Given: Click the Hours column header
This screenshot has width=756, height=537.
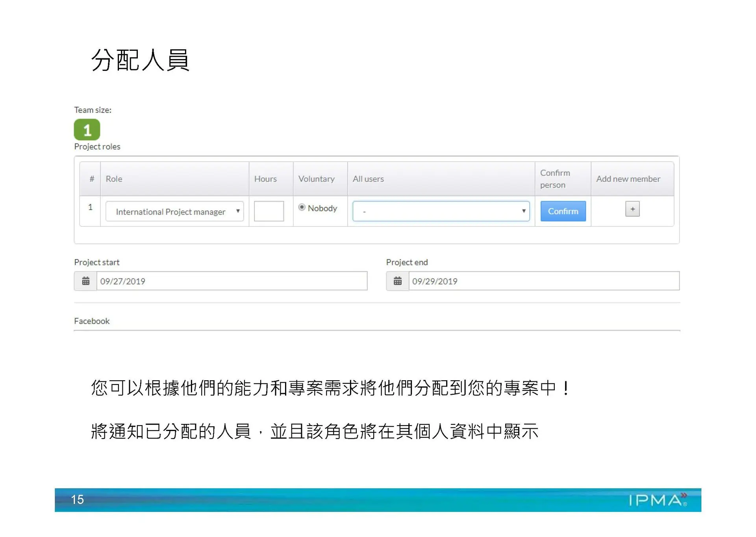Looking at the screenshot, I should 265,179.
